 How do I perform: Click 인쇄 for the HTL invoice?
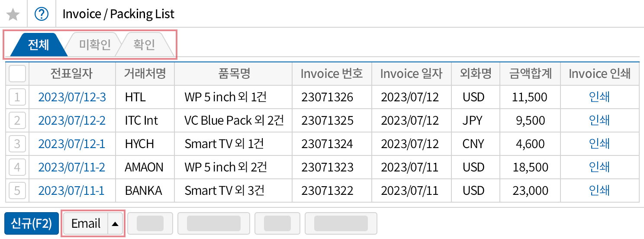599,97
